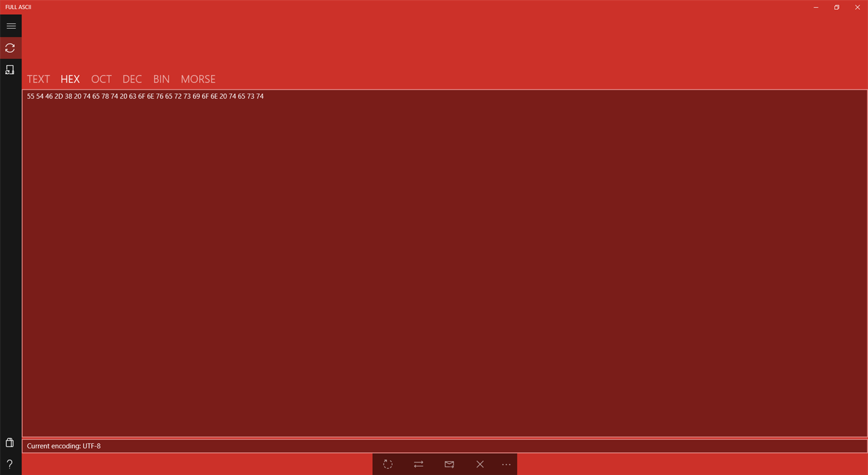Clear the input with the X icon
The width and height of the screenshot is (868, 475).
point(480,464)
